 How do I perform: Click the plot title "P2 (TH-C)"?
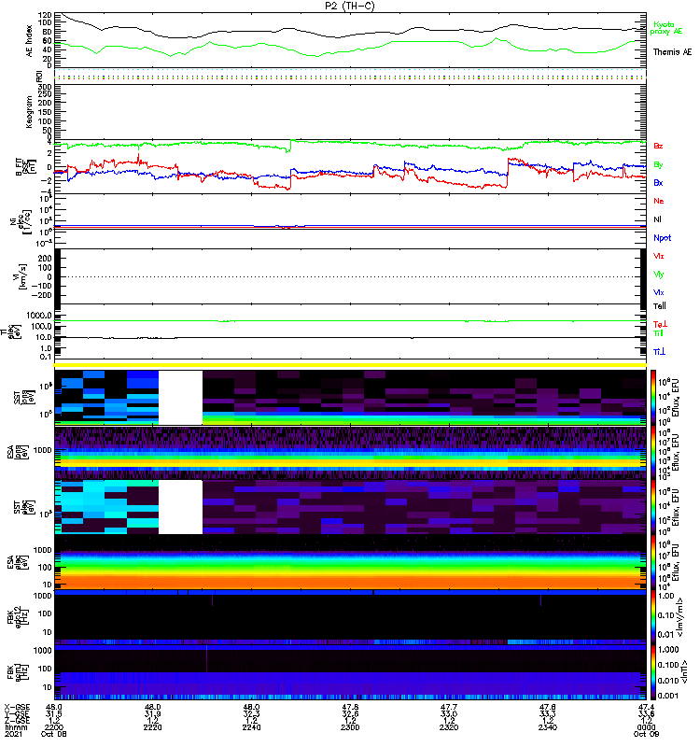[350, 6]
